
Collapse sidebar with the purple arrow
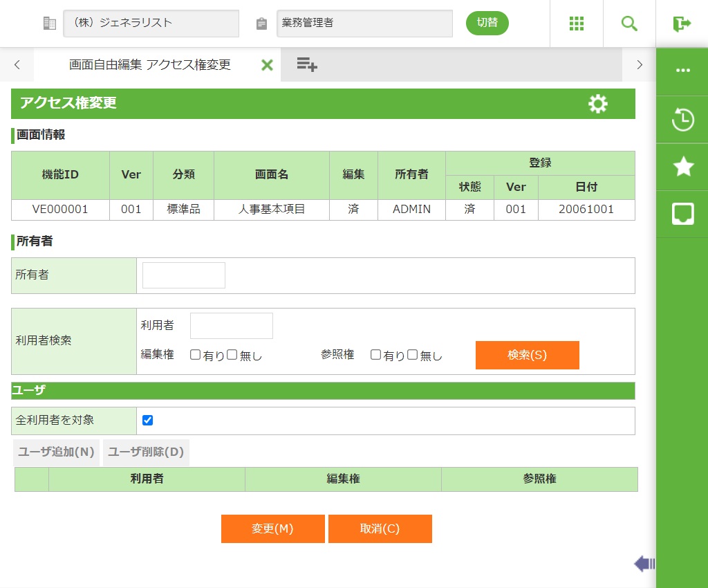coord(644,564)
